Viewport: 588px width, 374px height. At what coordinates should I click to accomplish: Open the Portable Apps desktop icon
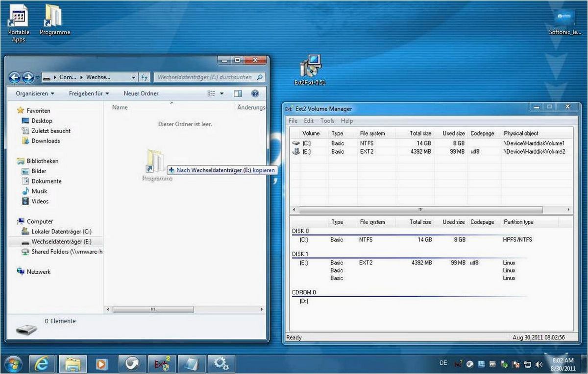[18, 23]
